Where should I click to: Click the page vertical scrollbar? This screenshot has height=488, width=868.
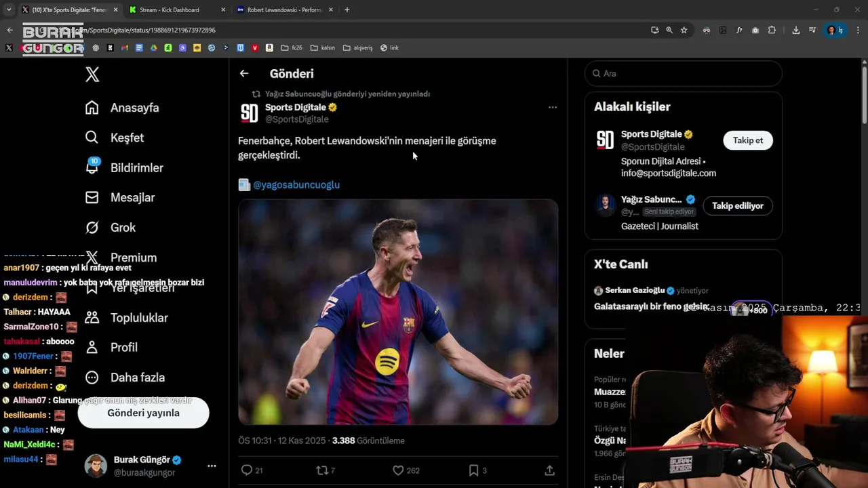click(864, 95)
